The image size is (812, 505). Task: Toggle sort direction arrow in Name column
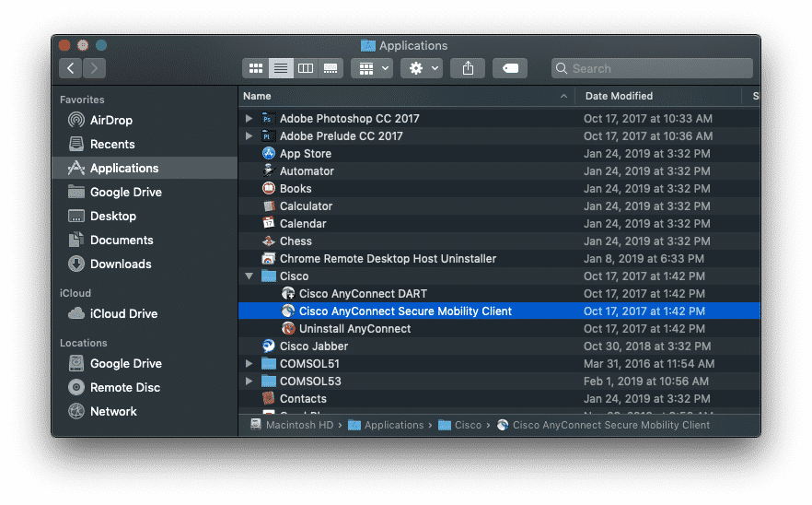tap(563, 97)
